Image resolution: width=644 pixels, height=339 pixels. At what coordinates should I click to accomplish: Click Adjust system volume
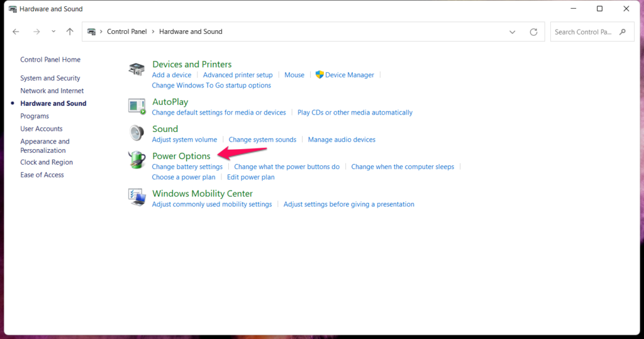click(x=184, y=140)
